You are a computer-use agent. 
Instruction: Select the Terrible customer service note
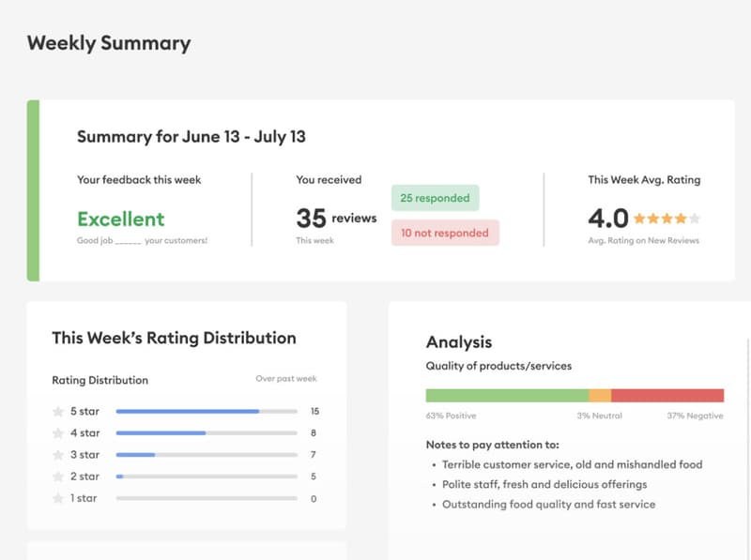click(572, 464)
